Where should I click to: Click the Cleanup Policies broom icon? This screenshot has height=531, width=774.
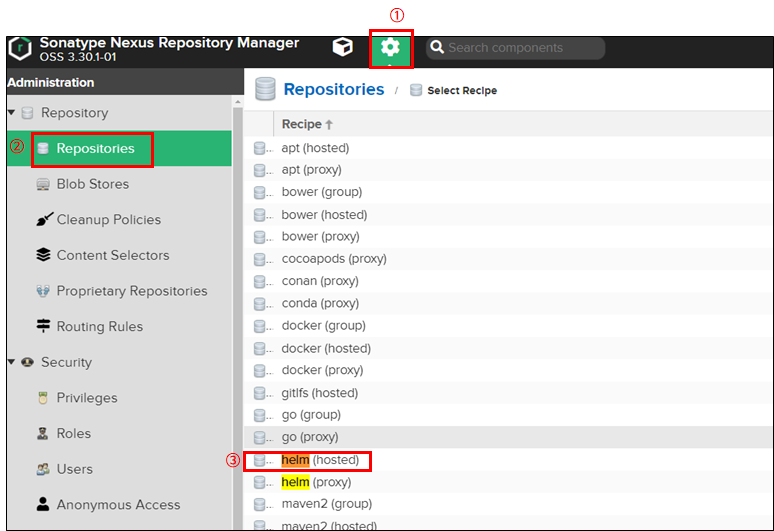44,219
